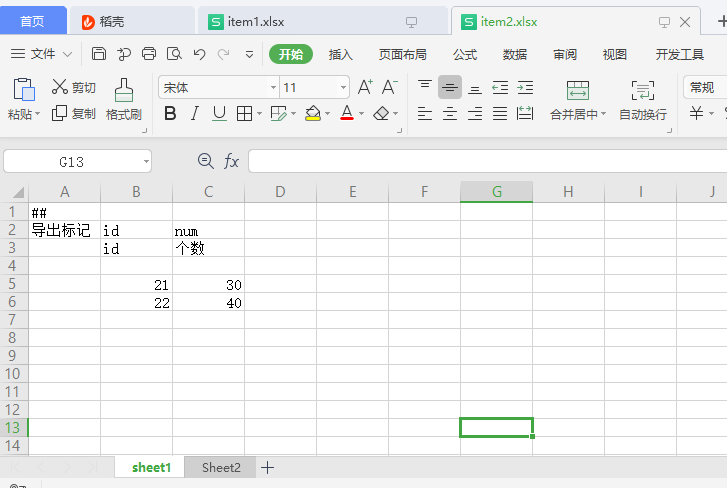
Task: Click the Undo arrow icon
Action: tap(199, 54)
